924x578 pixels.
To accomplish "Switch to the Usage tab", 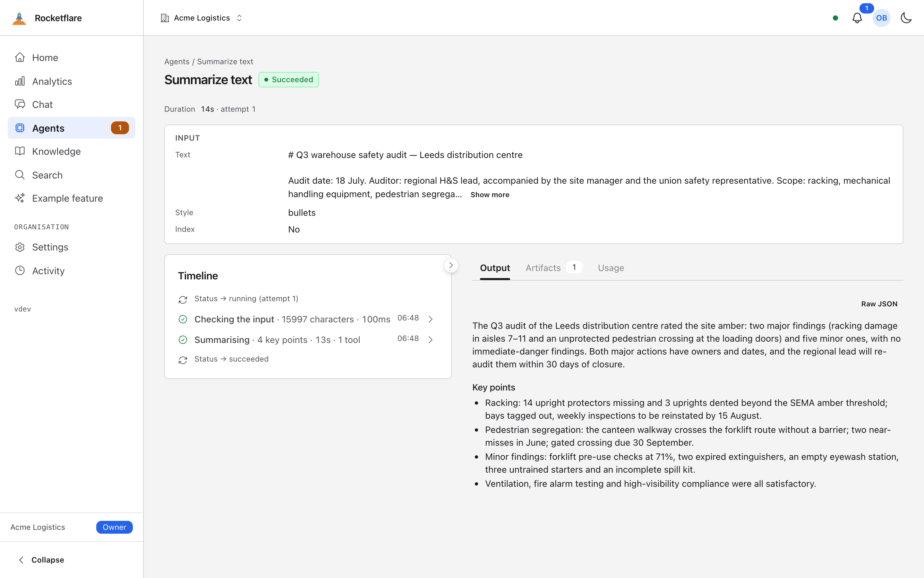I will pos(611,268).
